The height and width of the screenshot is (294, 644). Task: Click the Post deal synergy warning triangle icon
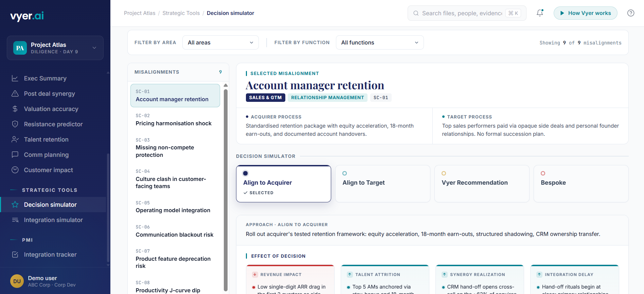point(15,94)
